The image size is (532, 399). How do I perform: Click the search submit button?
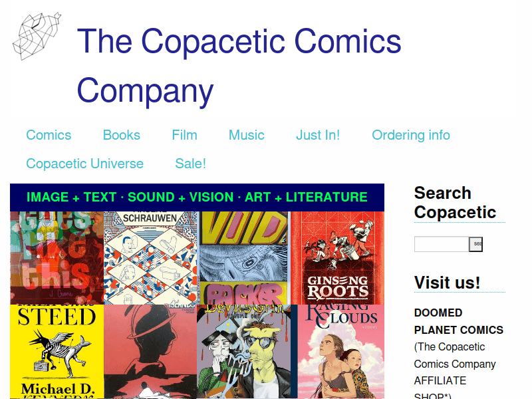coord(475,244)
